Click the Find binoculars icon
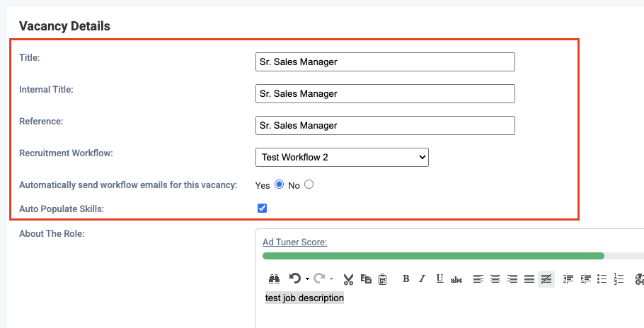This screenshot has height=328, width=644. coord(275,279)
